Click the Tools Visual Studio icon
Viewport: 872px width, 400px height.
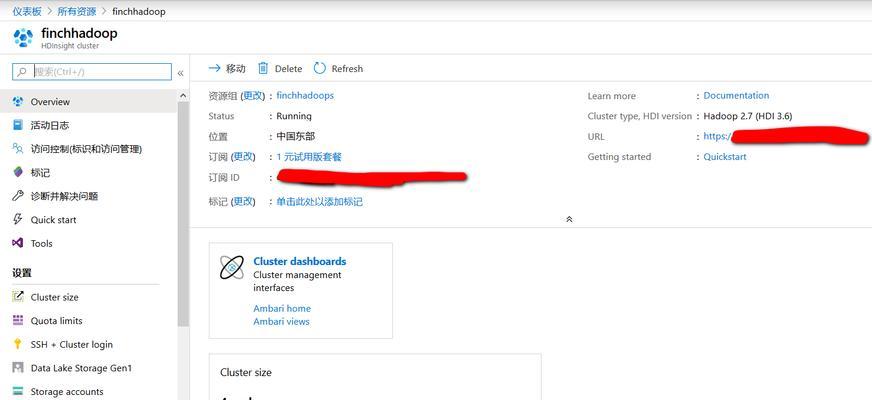click(18, 243)
